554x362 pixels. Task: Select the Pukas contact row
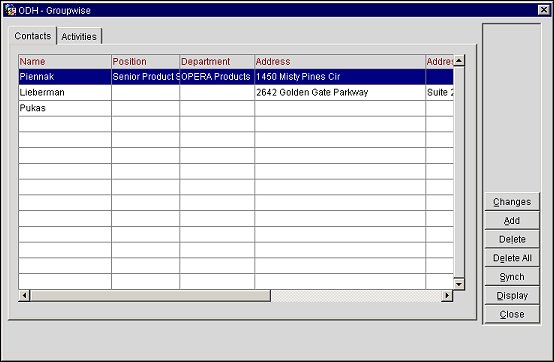[236, 108]
